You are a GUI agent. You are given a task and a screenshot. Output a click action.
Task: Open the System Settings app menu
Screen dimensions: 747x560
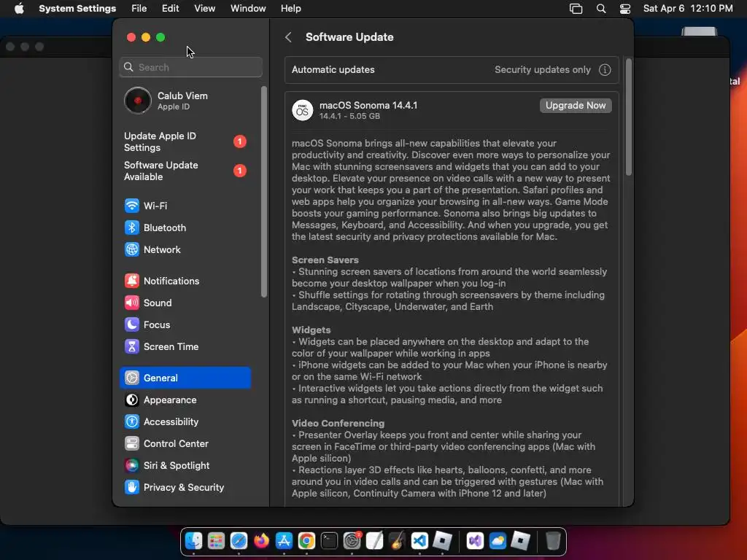tap(77, 9)
